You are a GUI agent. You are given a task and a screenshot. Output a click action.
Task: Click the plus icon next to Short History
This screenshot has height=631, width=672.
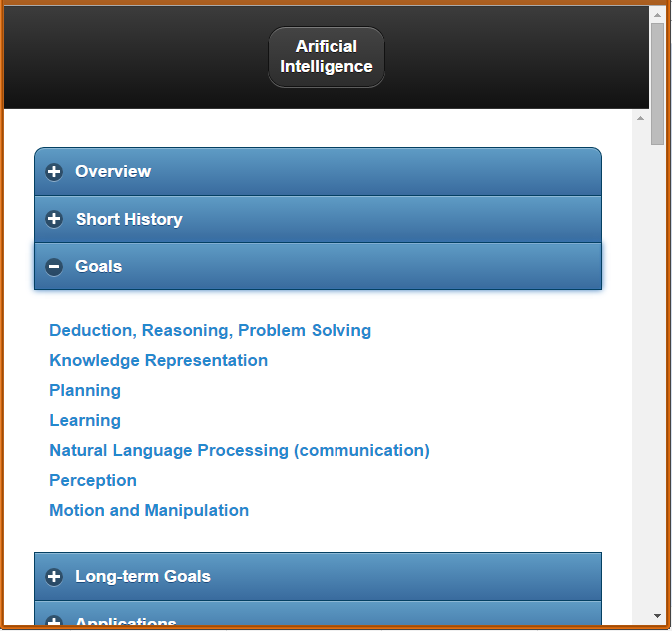tap(54, 219)
